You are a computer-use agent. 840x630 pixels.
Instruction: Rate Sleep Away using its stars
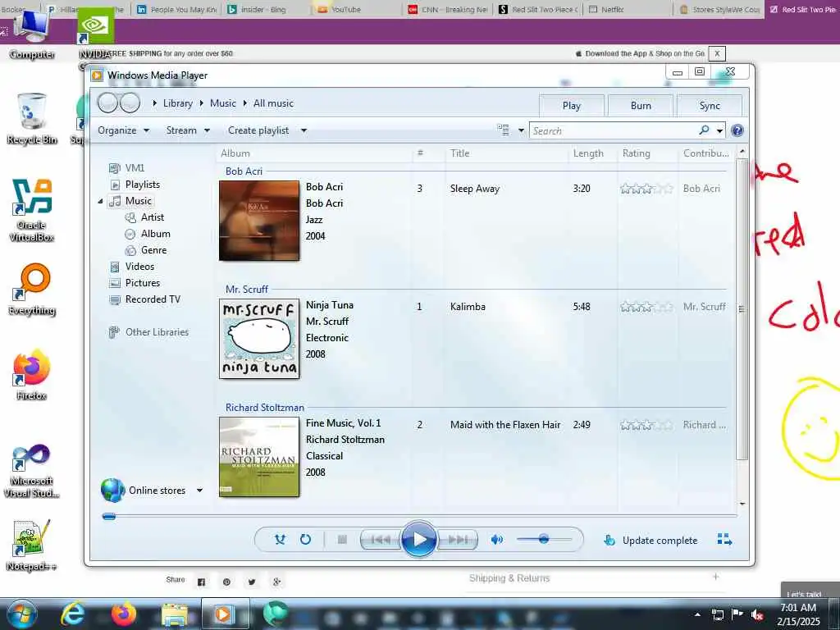tap(646, 189)
